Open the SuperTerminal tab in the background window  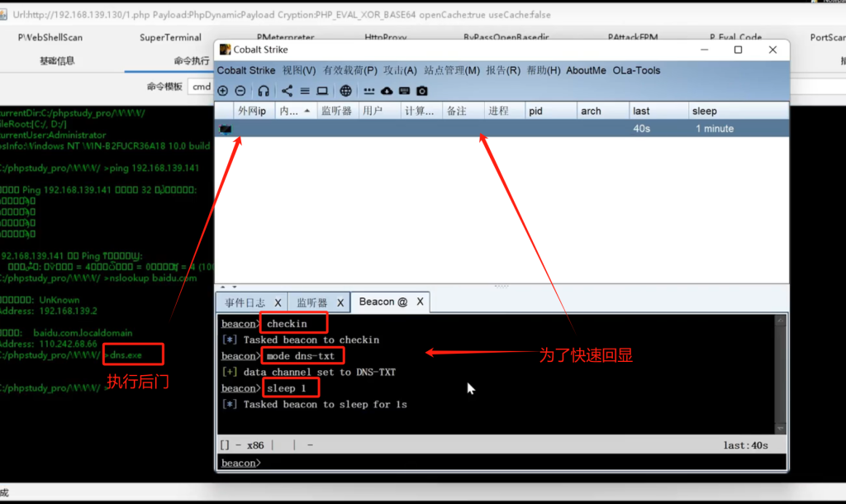coord(170,37)
